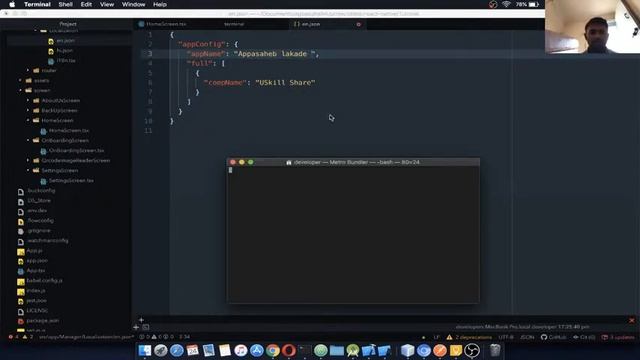Click the battery status icon
Screen dimensions: 640x360
pyautogui.click(x=534, y=4)
